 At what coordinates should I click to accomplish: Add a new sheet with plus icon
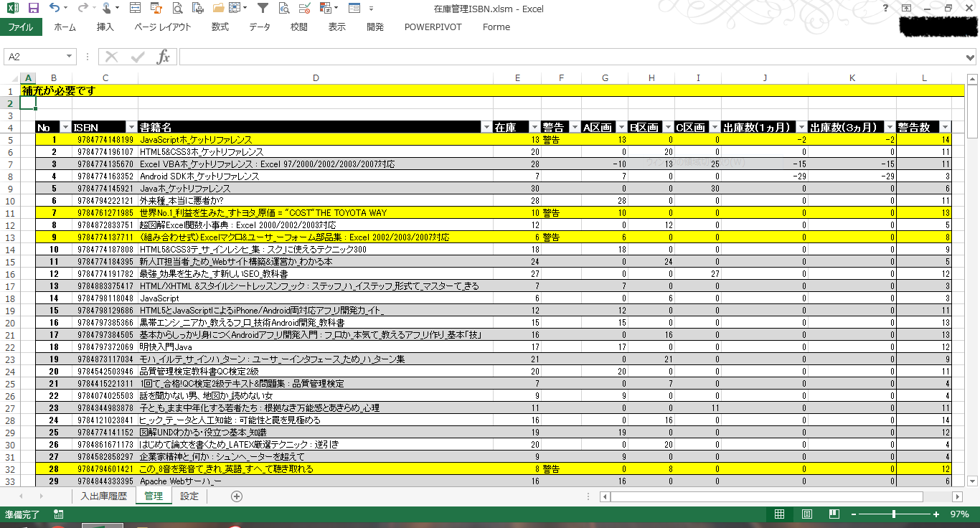point(237,496)
